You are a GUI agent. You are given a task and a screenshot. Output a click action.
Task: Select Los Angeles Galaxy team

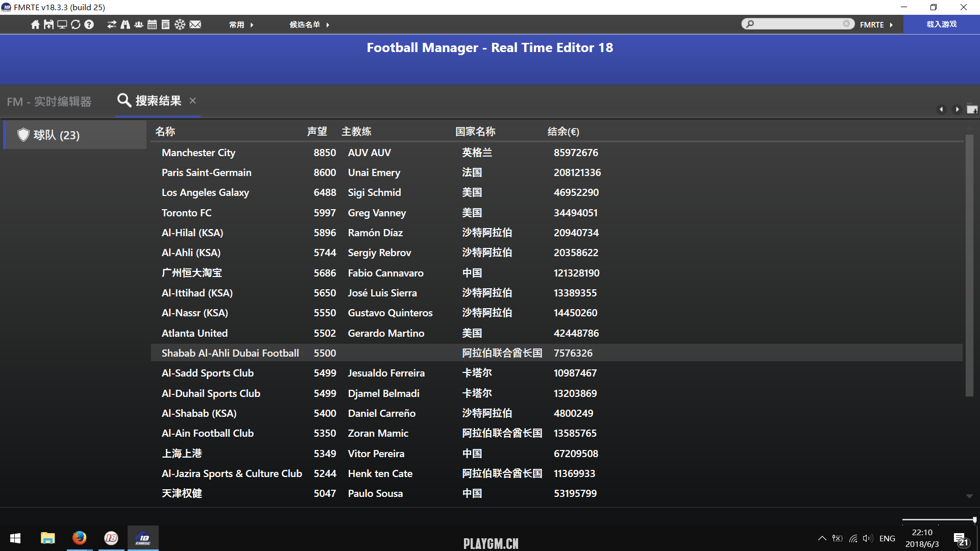(x=205, y=192)
